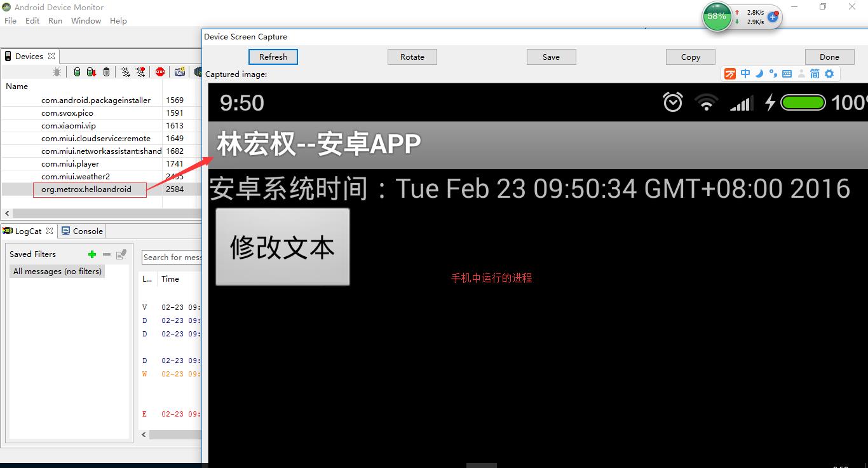Screen dimensions: 868x468
Task: Click PID value 1741
Action: coord(175,163)
